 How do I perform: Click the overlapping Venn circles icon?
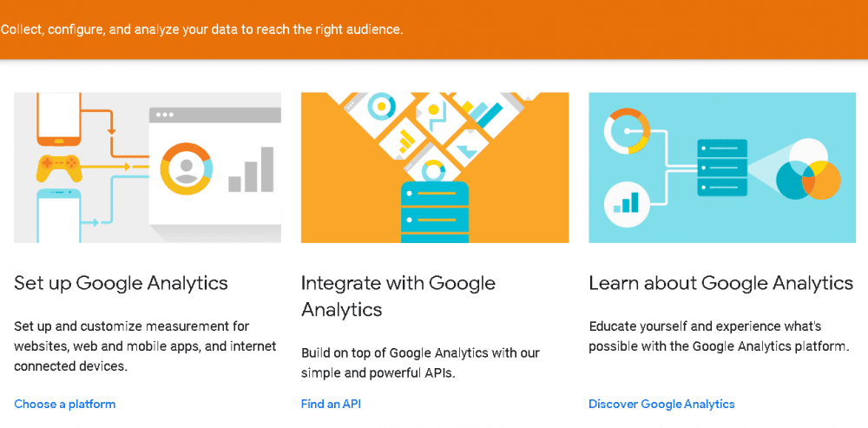(x=808, y=173)
